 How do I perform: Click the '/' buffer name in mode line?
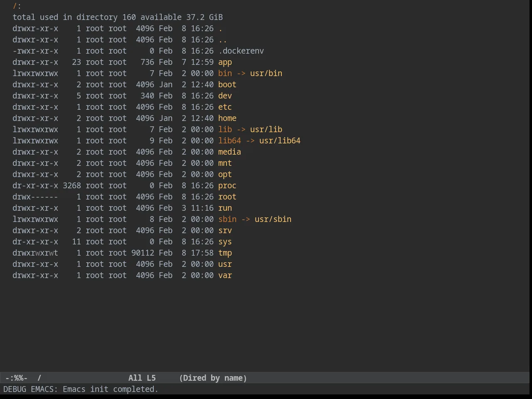tap(39, 378)
